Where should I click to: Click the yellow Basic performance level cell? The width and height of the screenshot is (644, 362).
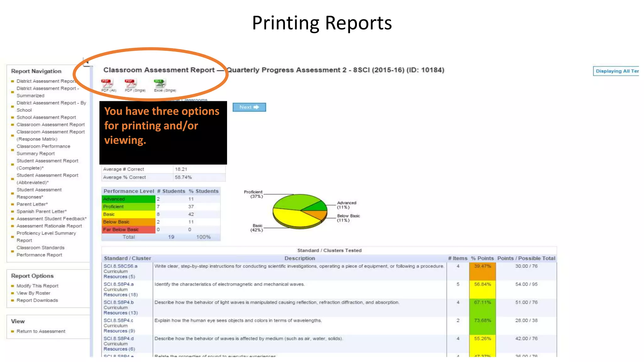tap(128, 214)
